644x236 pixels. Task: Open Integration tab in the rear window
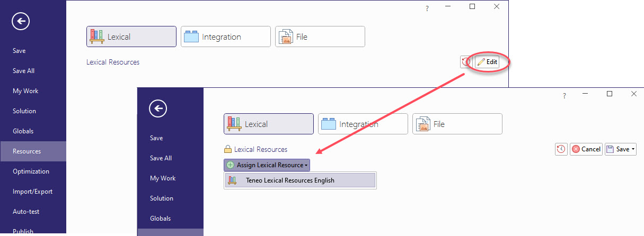(226, 37)
